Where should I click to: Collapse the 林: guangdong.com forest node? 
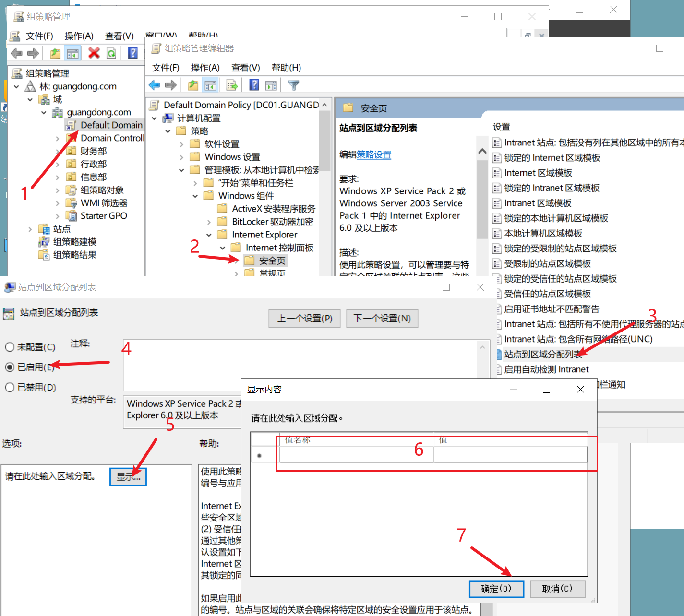click(17, 86)
